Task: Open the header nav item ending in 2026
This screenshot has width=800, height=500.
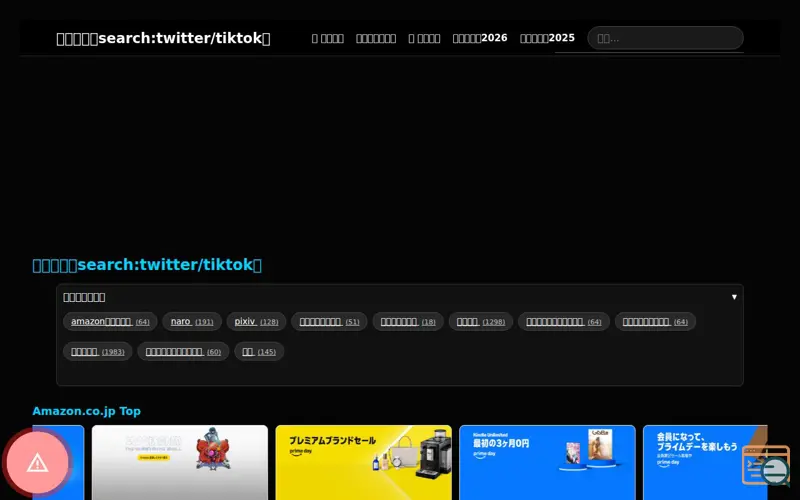Action: [480, 38]
